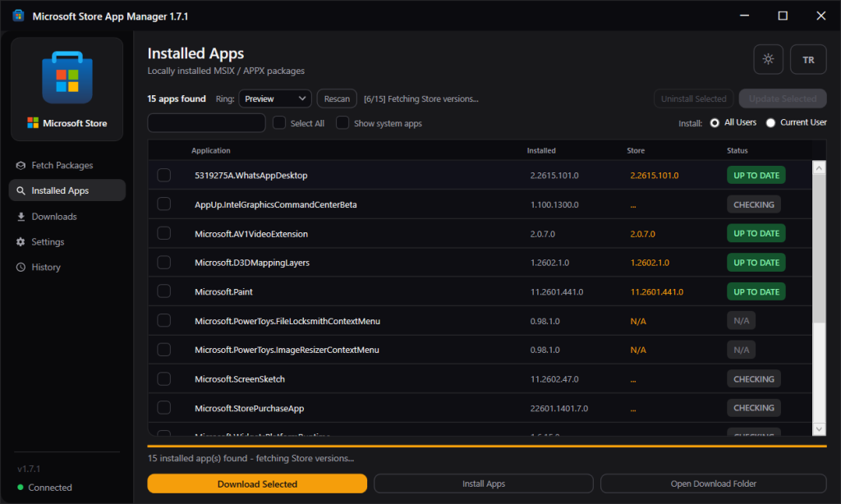841x504 pixels.
Task: Click the app icon in the title bar
Action: point(18,16)
